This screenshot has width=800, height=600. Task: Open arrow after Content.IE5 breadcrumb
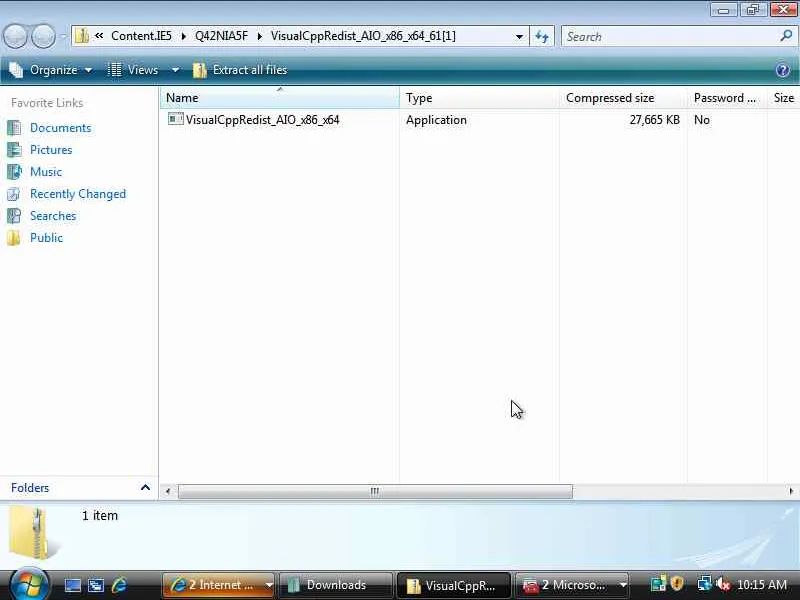[184, 36]
